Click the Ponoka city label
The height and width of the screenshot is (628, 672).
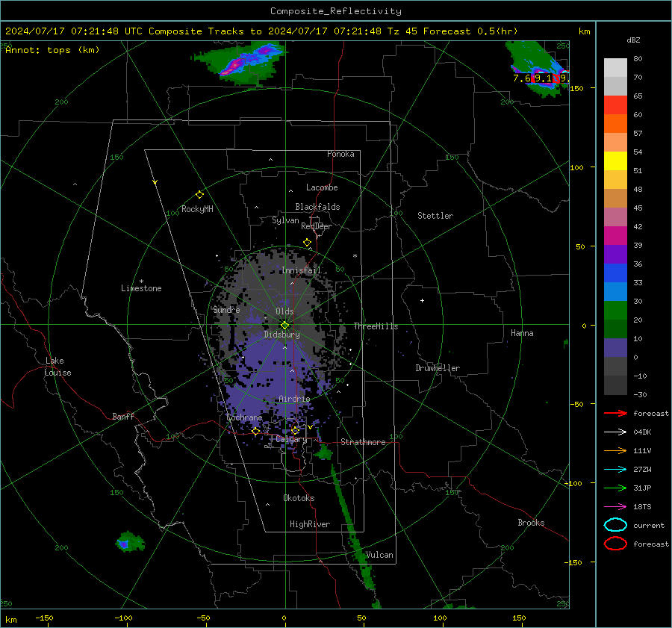point(340,155)
